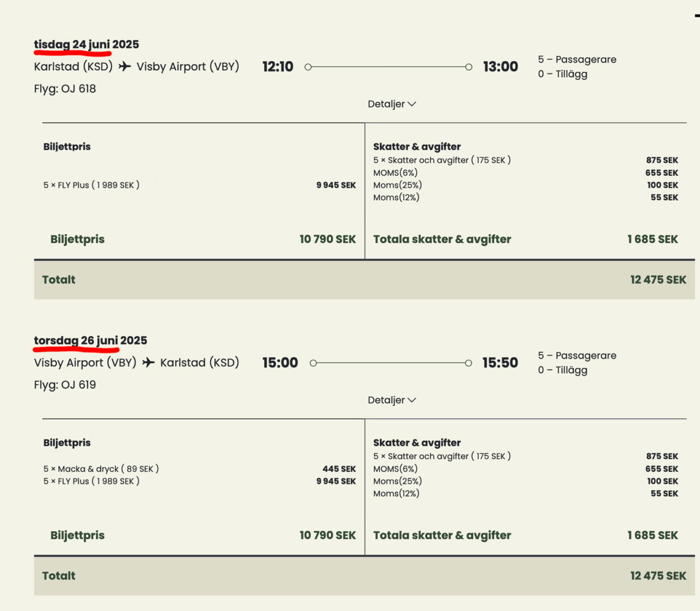Click the tisdag 24 juni 2025 date heading
Screen dimensions: 700x611
click(86, 44)
